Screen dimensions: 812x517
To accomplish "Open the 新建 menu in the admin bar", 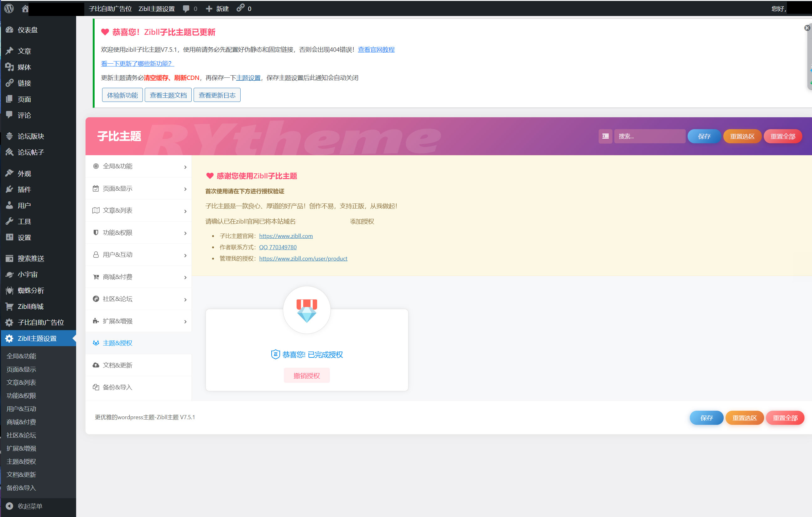I will tap(217, 8).
